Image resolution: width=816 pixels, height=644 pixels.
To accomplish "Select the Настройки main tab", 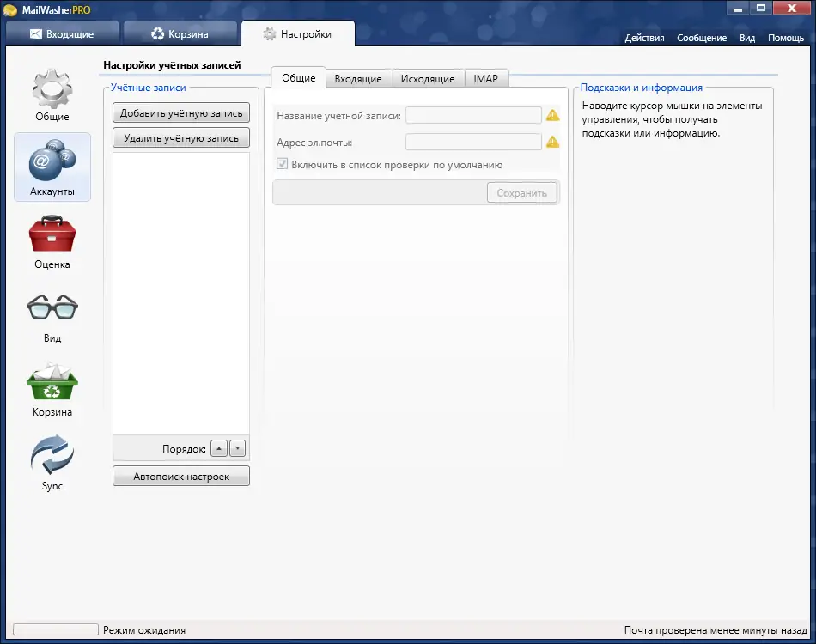I will (298, 33).
